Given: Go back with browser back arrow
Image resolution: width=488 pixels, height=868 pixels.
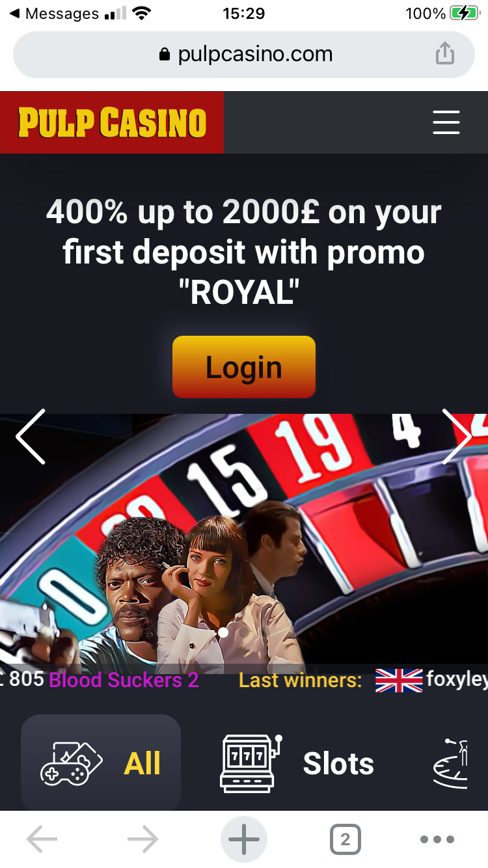Looking at the screenshot, I should click(x=42, y=840).
